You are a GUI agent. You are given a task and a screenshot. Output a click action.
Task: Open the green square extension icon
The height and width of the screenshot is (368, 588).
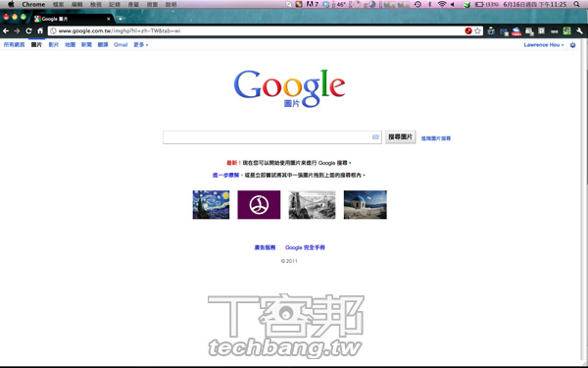point(566,31)
